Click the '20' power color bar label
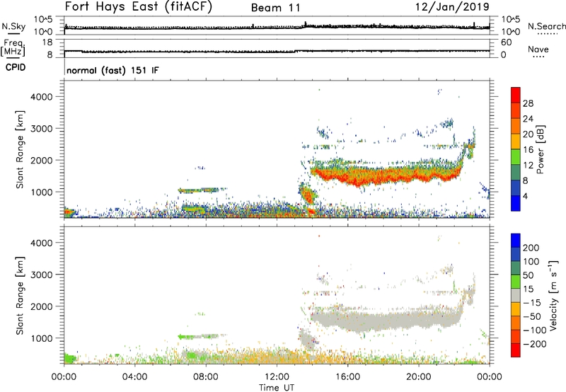 coord(528,134)
